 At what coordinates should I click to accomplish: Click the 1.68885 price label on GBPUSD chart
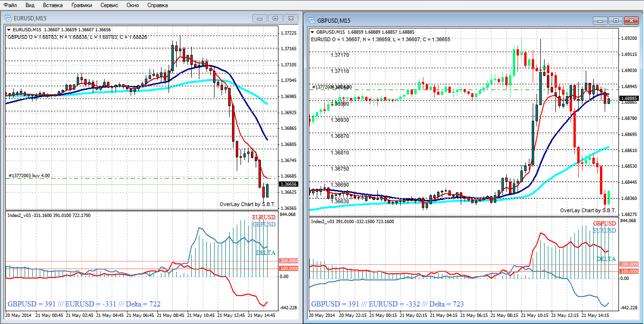tap(629, 99)
